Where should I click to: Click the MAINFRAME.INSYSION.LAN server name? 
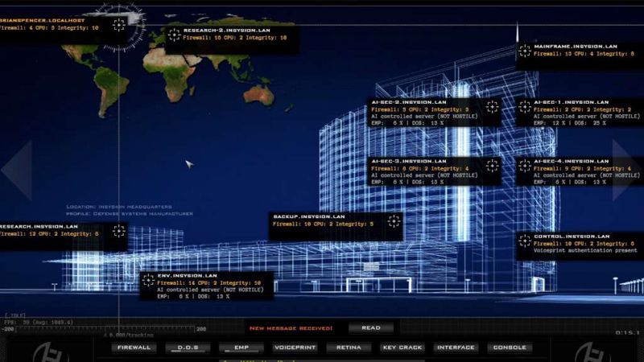[x=576, y=47]
